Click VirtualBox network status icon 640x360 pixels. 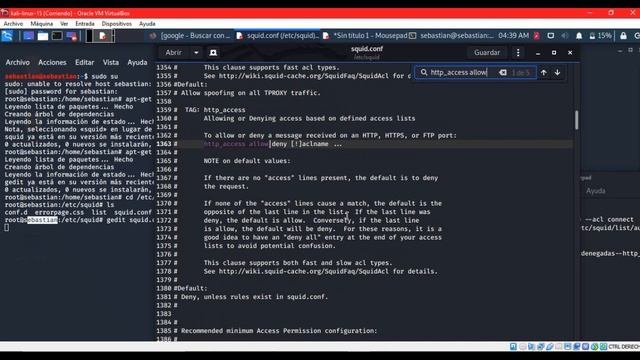[541, 347]
